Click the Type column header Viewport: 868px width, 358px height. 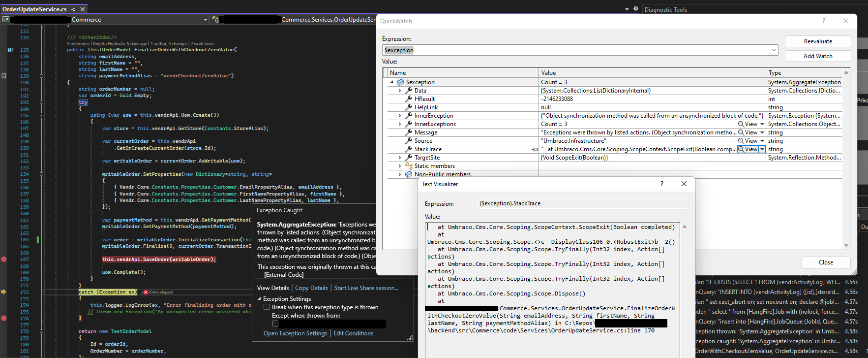tap(804, 73)
